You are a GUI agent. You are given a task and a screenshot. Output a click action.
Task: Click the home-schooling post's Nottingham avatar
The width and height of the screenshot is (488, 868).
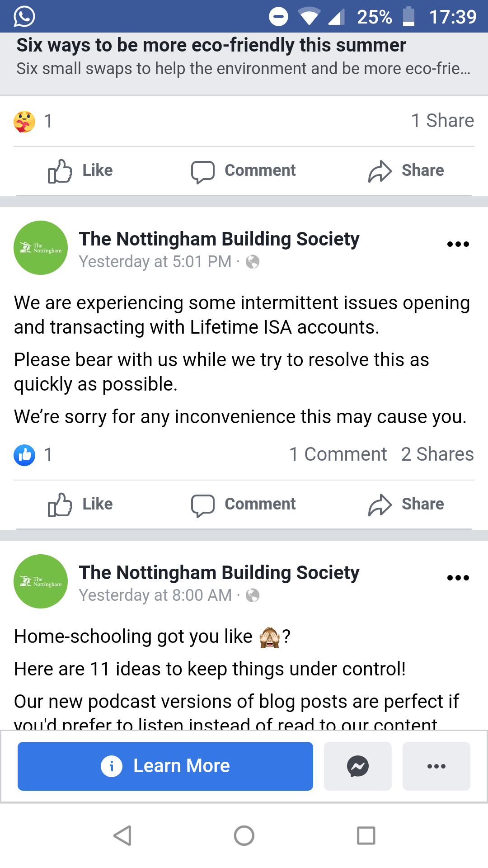(x=41, y=581)
